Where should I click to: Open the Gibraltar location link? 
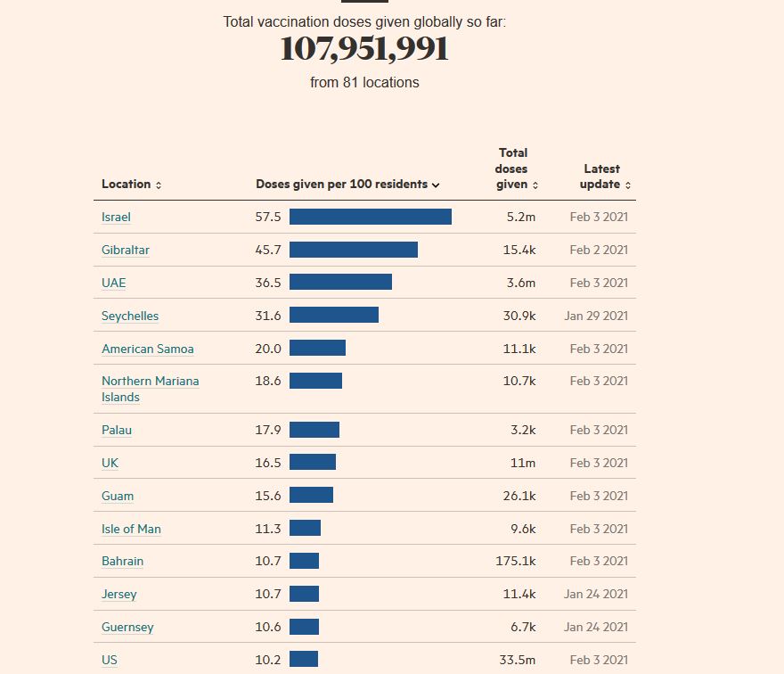(126, 251)
